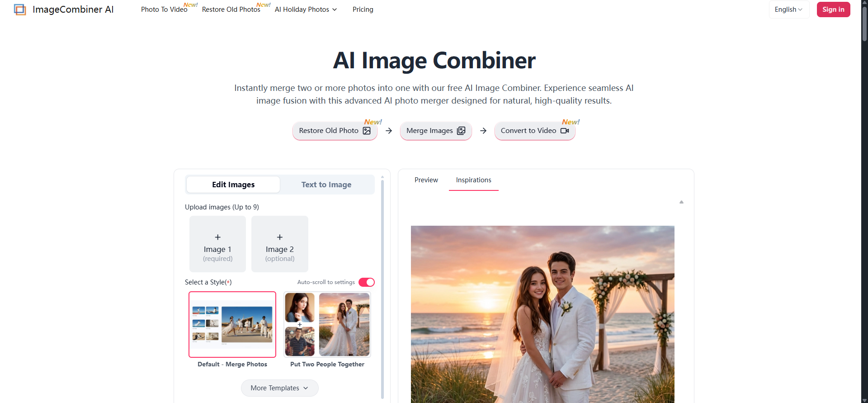Screen dimensions: 868x403
Task: Disable the Auto-scroll to settings toggle
Action: pyautogui.click(x=367, y=282)
